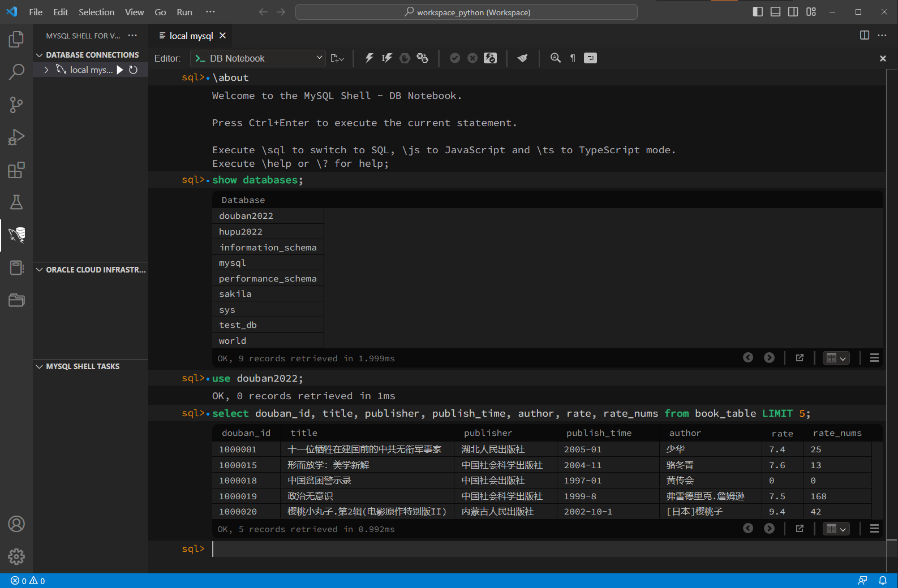Click the format broom icon
The image size is (898, 588).
pos(523,58)
